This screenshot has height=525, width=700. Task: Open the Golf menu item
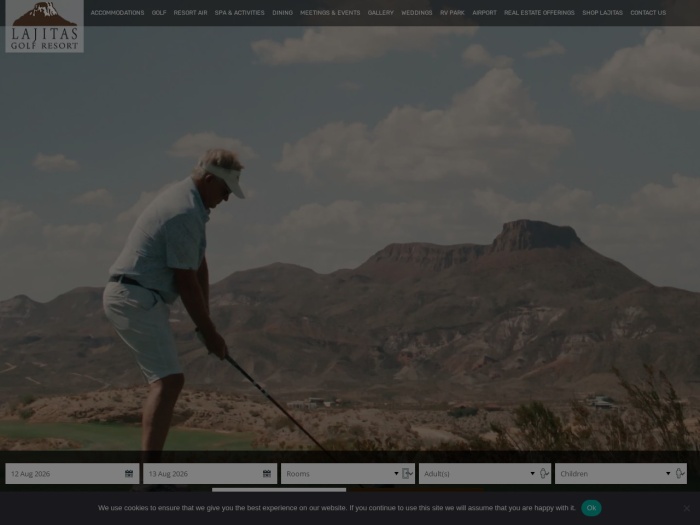pos(159,13)
